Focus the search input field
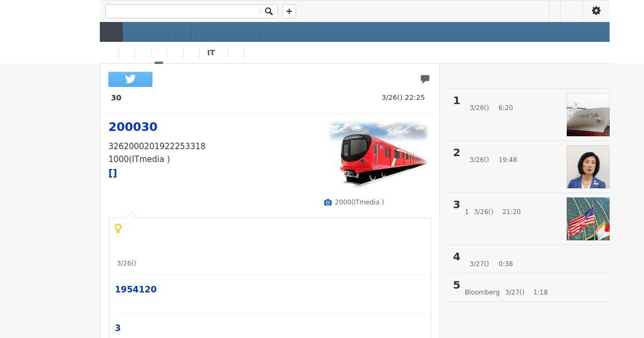 (182, 11)
